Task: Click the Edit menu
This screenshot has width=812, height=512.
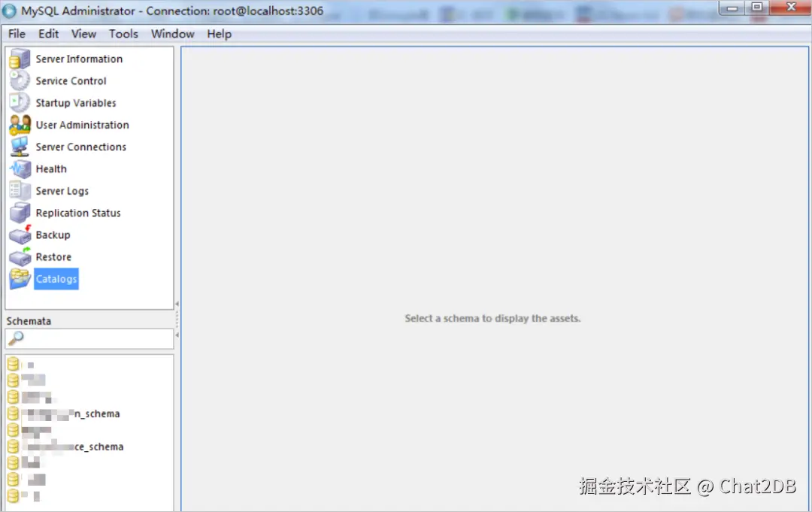Action: (48, 34)
